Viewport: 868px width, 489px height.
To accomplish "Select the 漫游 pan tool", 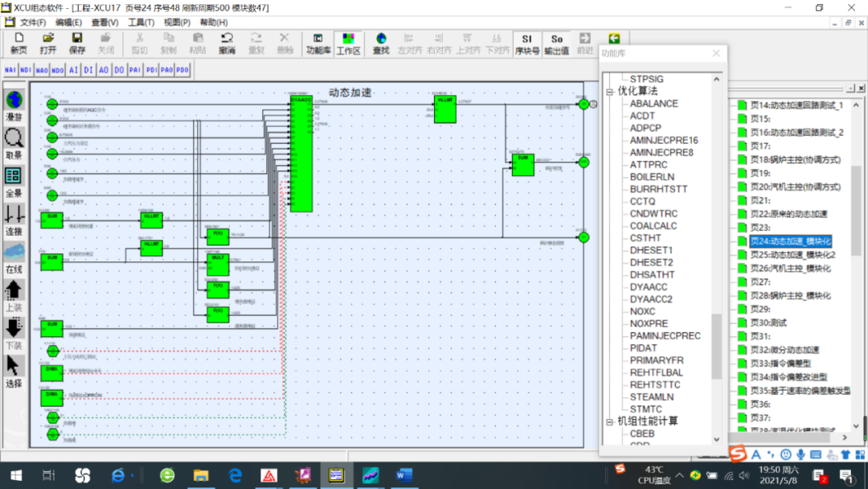I will click(14, 105).
